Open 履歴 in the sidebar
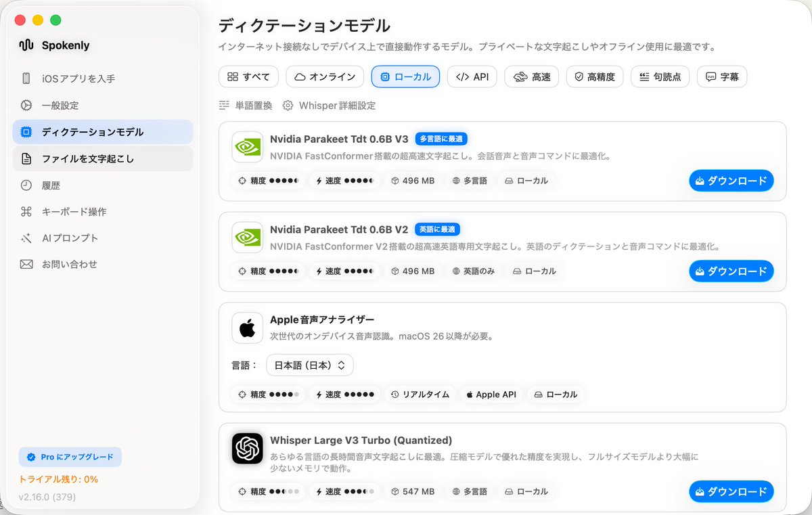 [103, 185]
